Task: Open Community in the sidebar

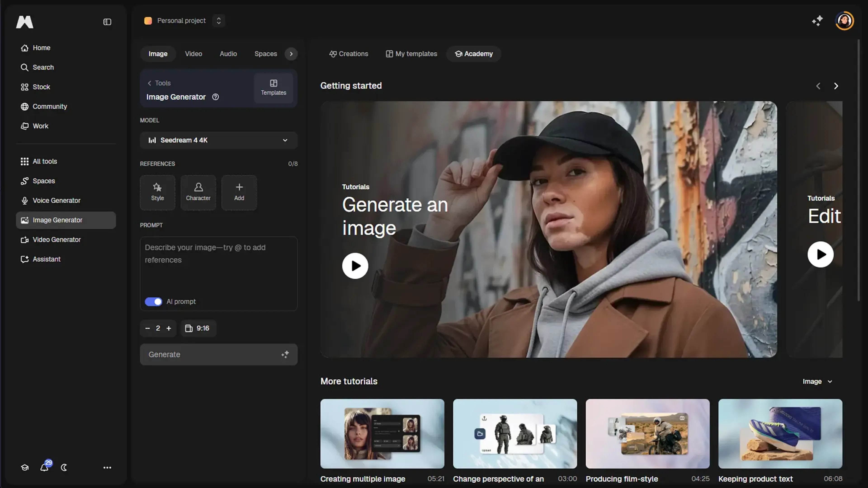Action: click(66, 106)
